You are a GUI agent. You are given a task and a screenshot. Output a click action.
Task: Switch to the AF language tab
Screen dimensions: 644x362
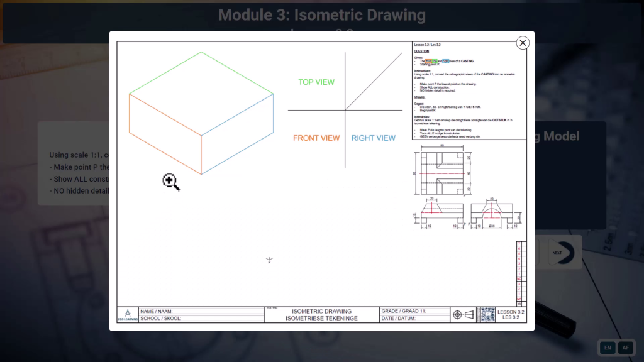pyautogui.click(x=626, y=347)
